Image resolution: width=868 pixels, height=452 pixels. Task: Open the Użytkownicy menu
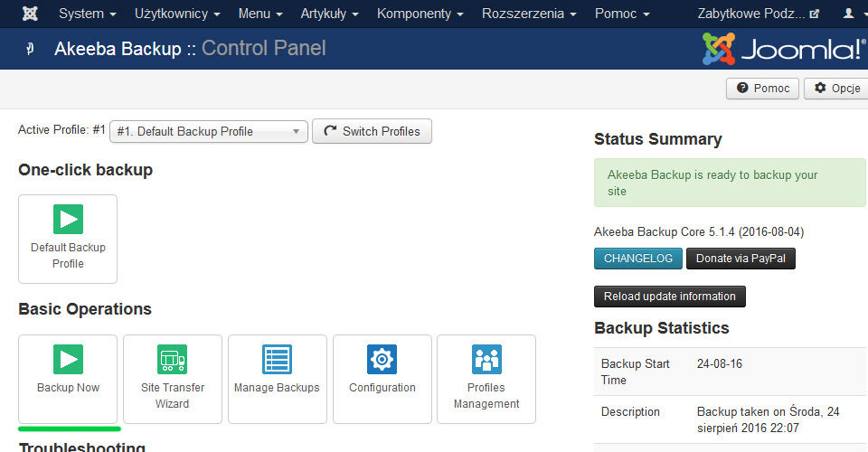tap(177, 14)
